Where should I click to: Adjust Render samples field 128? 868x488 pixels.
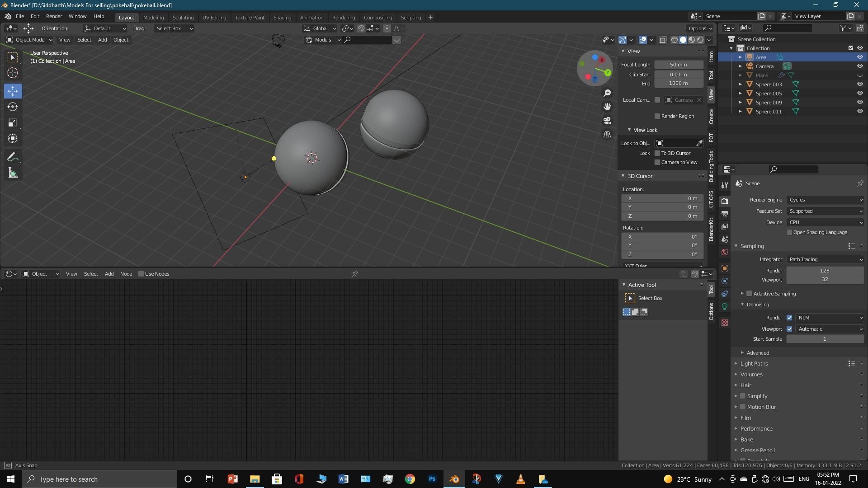coord(825,271)
